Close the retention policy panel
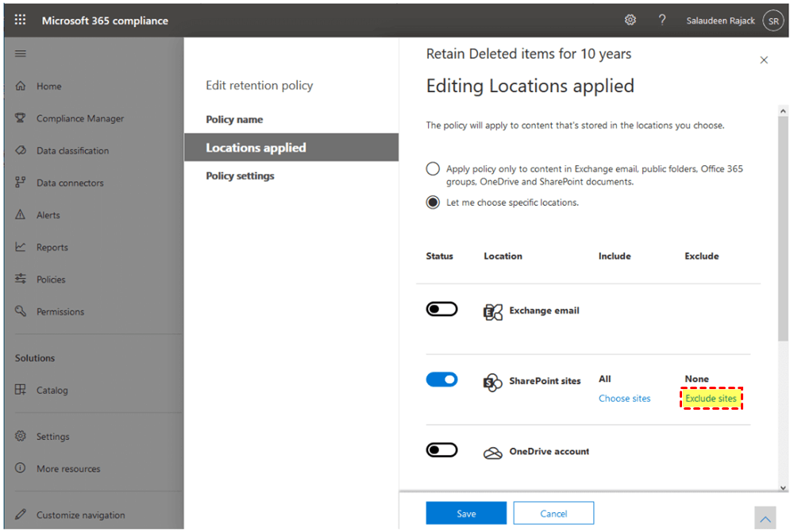Screen dimensions: 794x532 pyautogui.click(x=764, y=60)
